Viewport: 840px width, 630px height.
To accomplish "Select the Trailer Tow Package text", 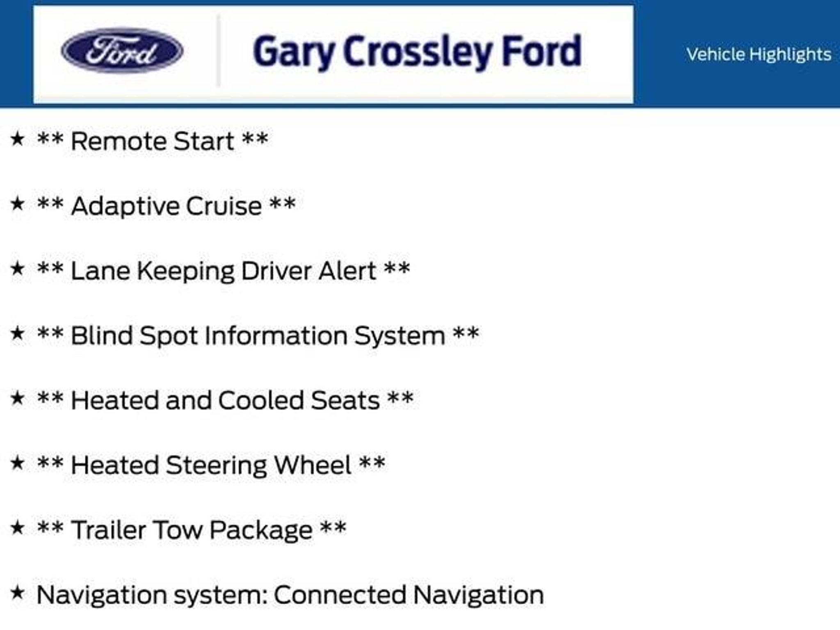I will click(x=192, y=530).
